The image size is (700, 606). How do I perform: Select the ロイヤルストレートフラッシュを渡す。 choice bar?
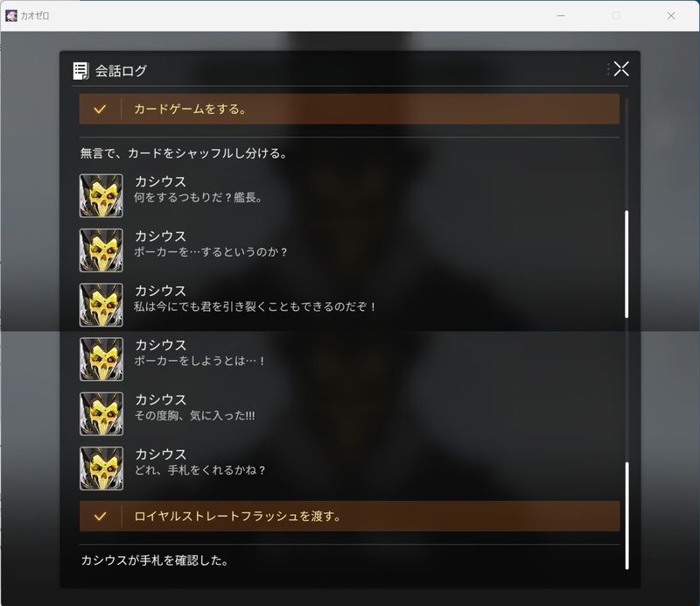point(349,516)
